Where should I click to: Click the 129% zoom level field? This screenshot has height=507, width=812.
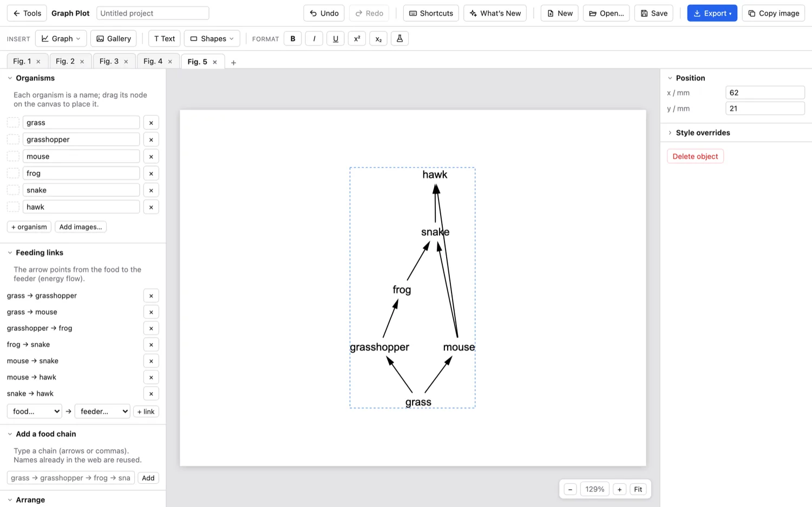pyautogui.click(x=595, y=489)
